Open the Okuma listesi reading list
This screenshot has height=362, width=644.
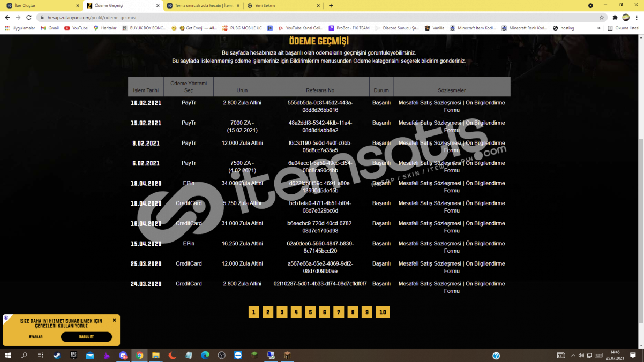tap(623, 28)
